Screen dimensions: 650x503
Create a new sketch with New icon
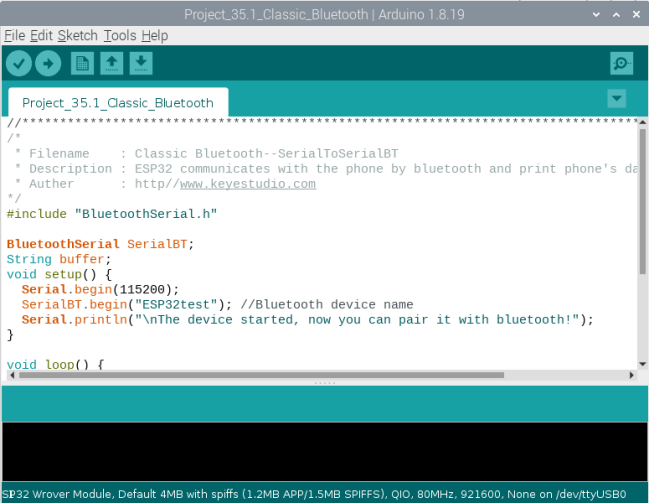(x=82, y=63)
